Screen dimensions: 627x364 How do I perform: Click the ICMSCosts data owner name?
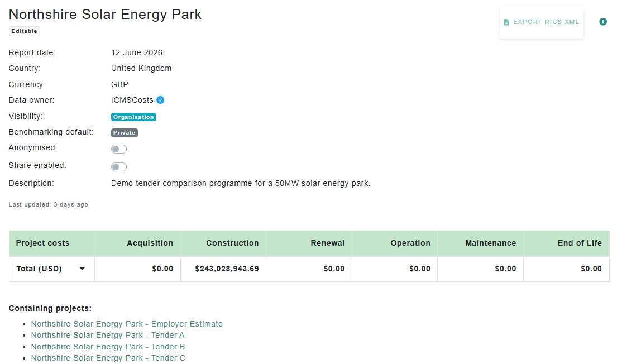tap(132, 100)
